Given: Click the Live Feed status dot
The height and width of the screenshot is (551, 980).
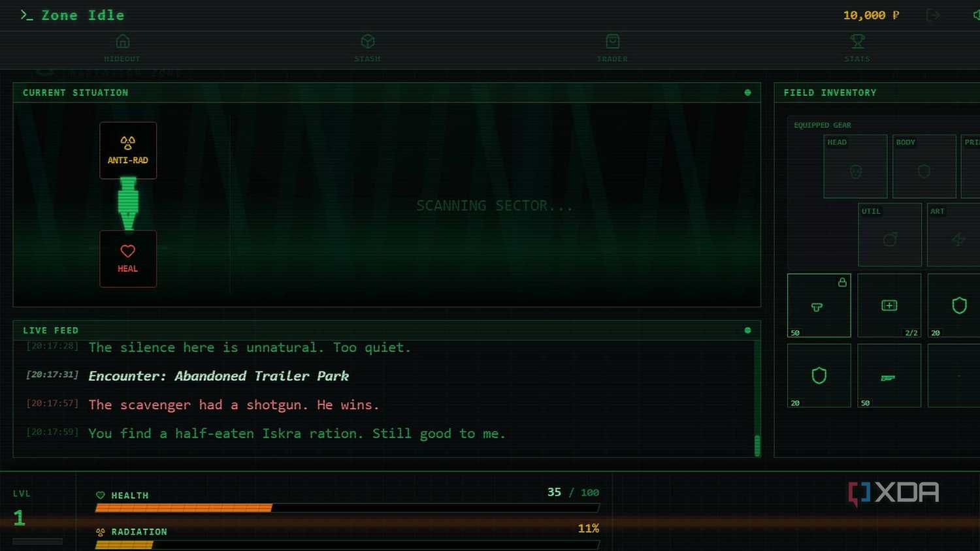Looking at the screenshot, I should pyautogui.click(x=747, y=330).
